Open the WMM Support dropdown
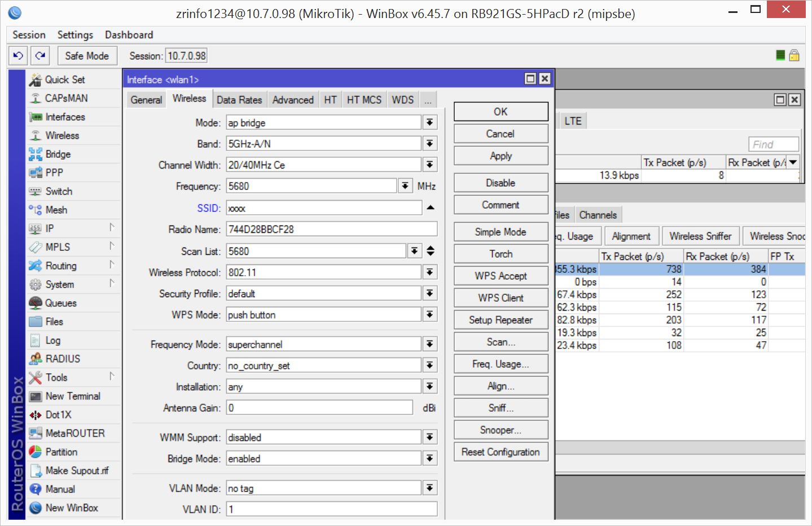The image size is (812, 526). click(430, 437)
